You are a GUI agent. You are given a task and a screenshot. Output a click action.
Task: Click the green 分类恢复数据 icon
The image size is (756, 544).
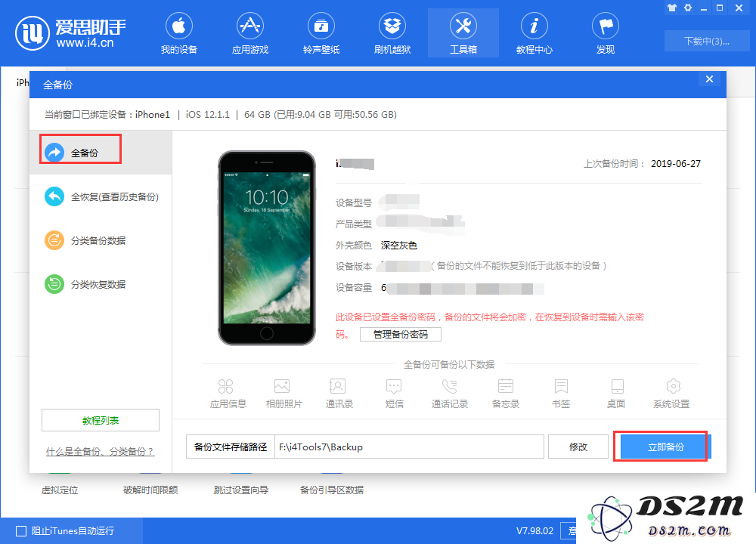tap(54, 284)
